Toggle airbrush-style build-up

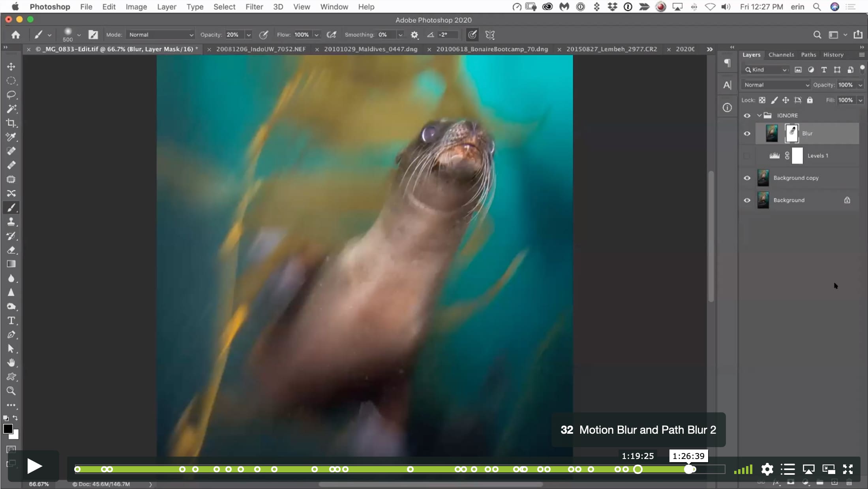click(x=332, y=35)
